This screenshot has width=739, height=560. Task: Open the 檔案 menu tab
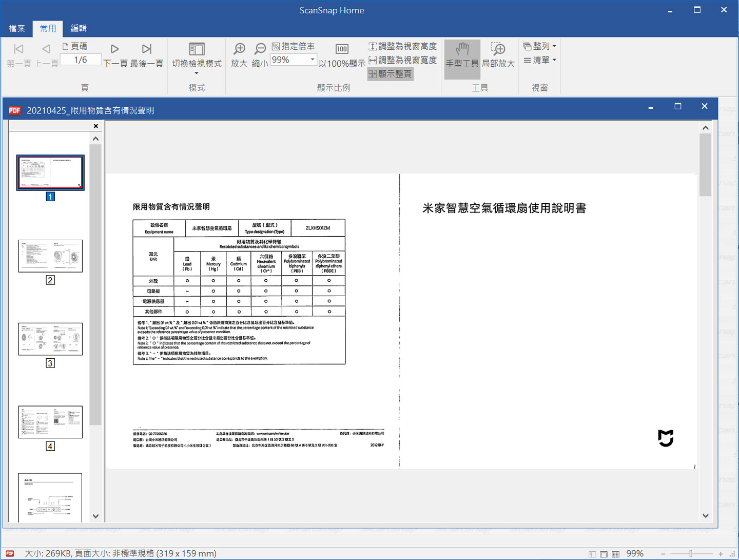17,28
